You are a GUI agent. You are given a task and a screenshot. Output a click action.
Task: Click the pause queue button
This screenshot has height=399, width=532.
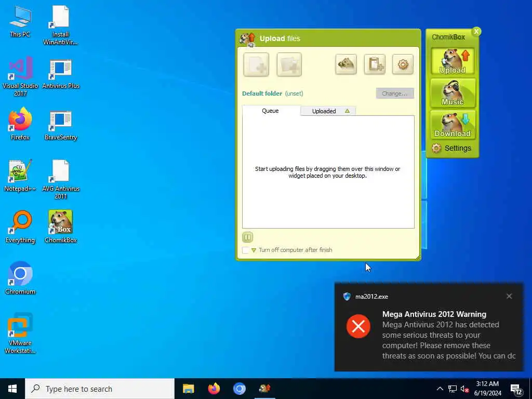tap(248, 237)
